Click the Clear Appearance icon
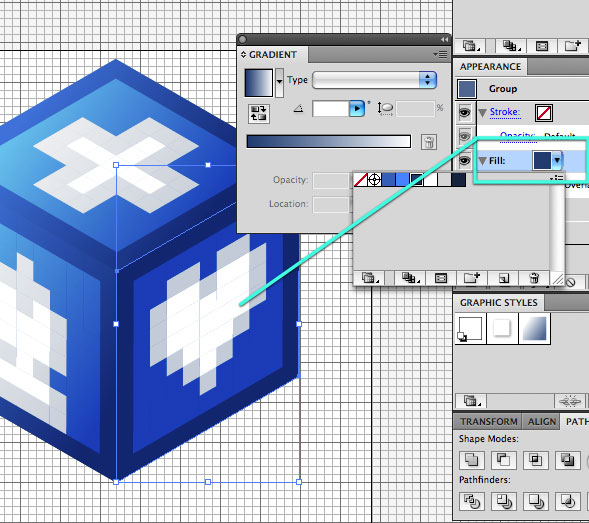Screen dimensions: 589x523 (571, 282)
